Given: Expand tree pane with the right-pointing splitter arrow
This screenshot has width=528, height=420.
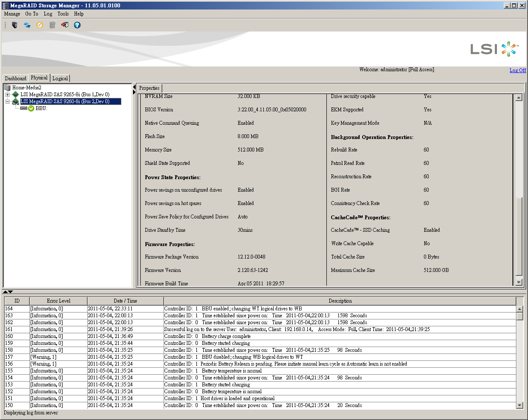Looking at the screenshot, I should tap(134, 92).
